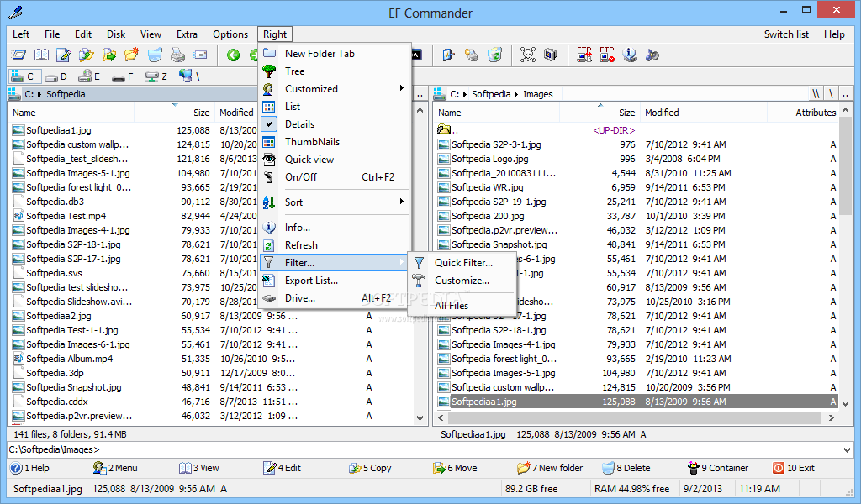Select Softpedia Logo.jpg in right panel
Viewport: 861px width, 504px height.
coord(490,159)
